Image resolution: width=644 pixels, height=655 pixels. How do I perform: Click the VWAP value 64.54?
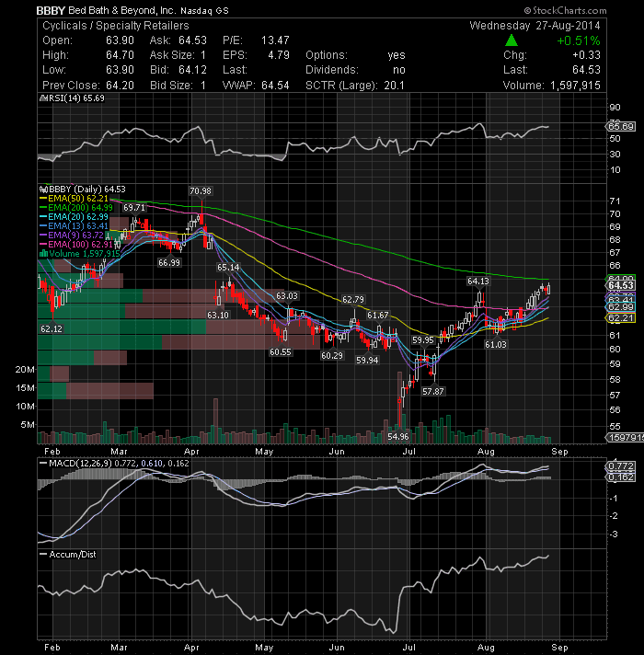click(275, 86)
